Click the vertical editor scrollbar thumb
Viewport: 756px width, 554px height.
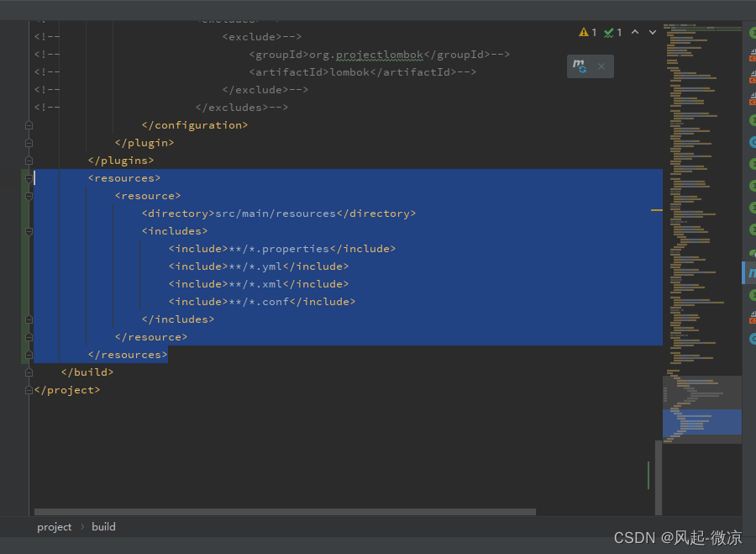coord(658,477)
